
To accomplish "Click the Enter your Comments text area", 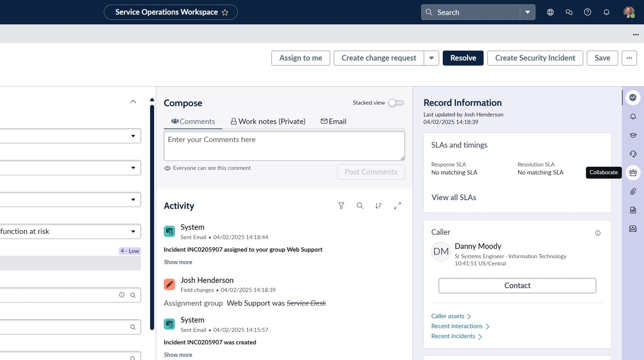I will [x=284, y=146].
